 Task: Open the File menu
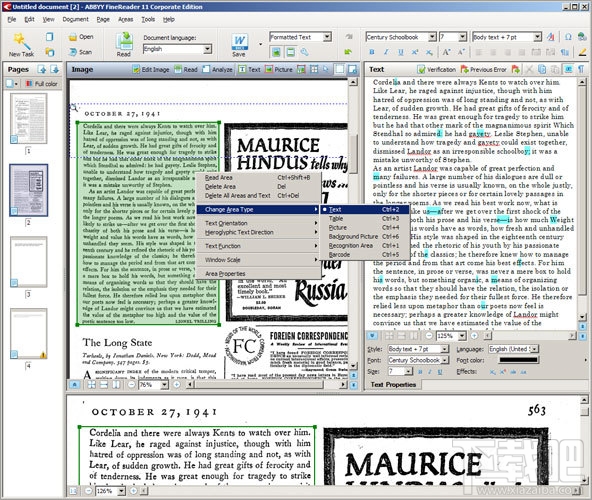coord(12,19)
